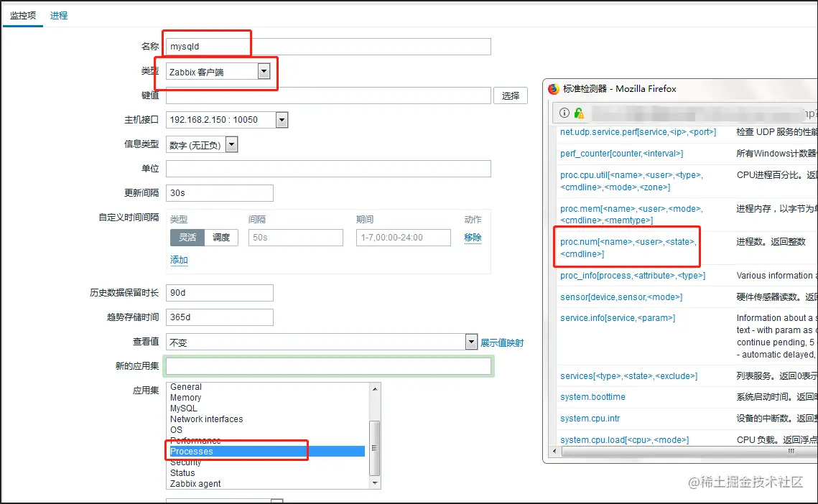
Task: Click the 应用集 list scroll down arrow
Action: [375, 483]
